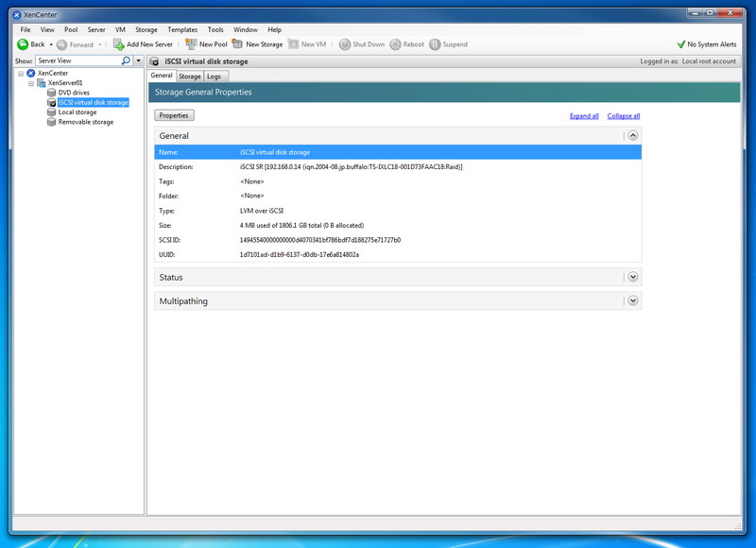Viewport: 756px width, 548px height.
Task: Open the File menu
Action: click(x=26, y=30)
